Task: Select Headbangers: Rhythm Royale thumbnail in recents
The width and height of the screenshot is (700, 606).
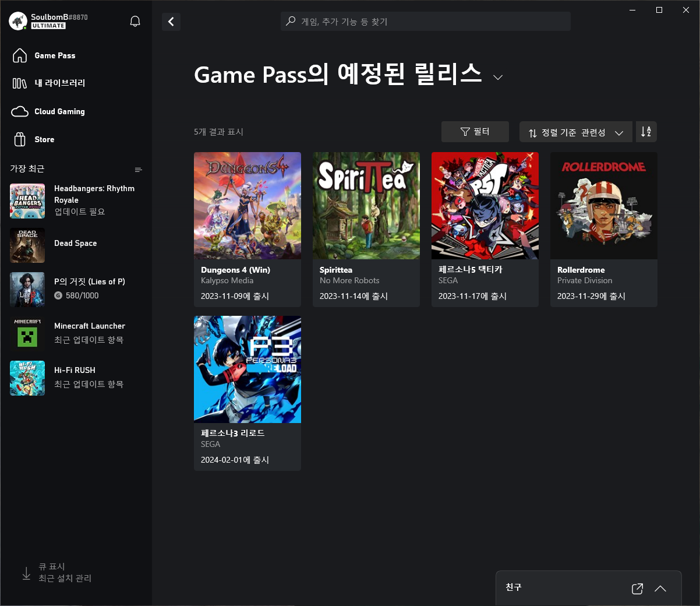Action: click(x=27, y=201)
